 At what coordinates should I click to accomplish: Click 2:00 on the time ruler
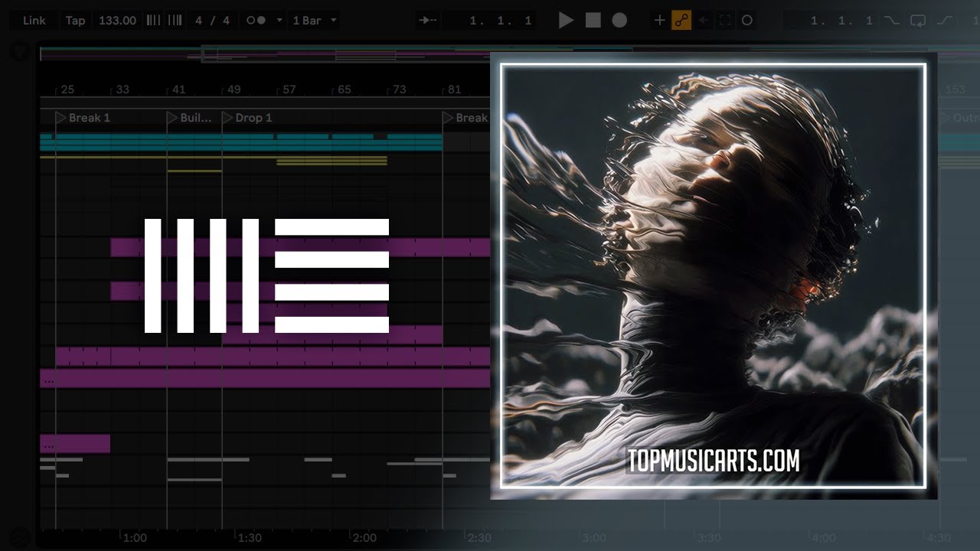tap(364, 538)
